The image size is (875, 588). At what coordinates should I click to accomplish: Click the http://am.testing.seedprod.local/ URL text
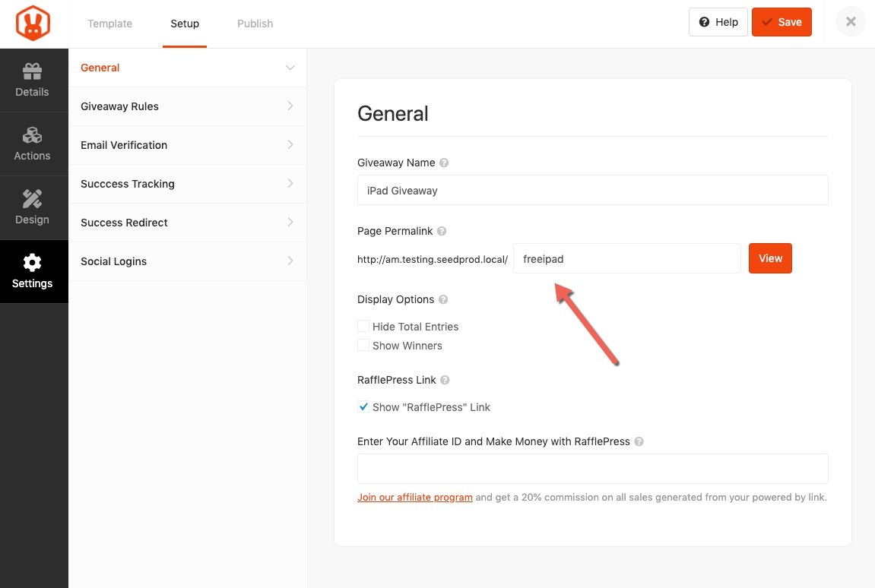tap(433, 259)
